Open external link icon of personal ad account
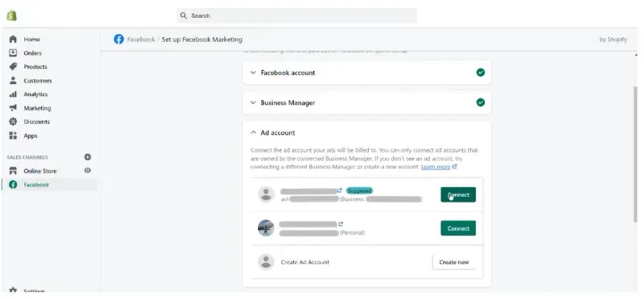The image size is (644, 299). pyautogui.click(x=340, y=224)
